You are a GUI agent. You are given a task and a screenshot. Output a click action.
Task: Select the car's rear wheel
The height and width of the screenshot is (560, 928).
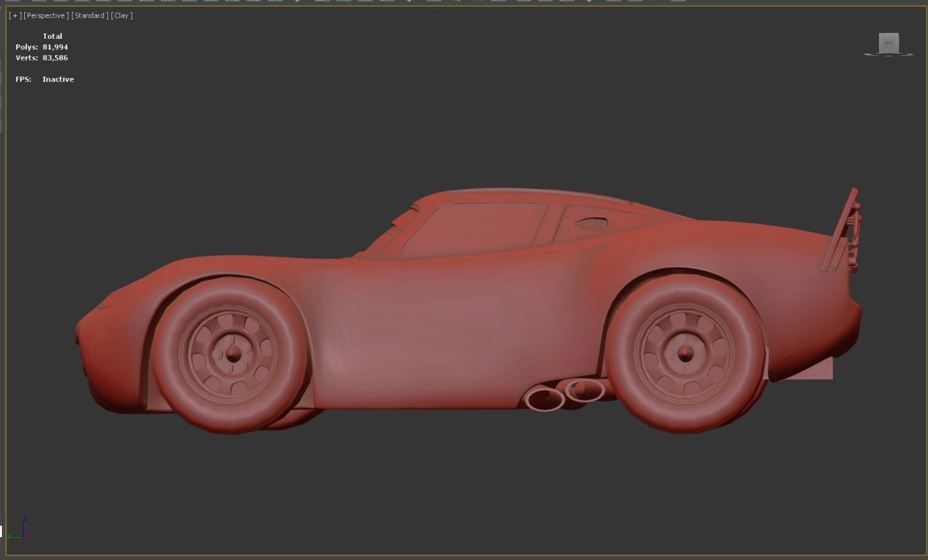[685, 353]
